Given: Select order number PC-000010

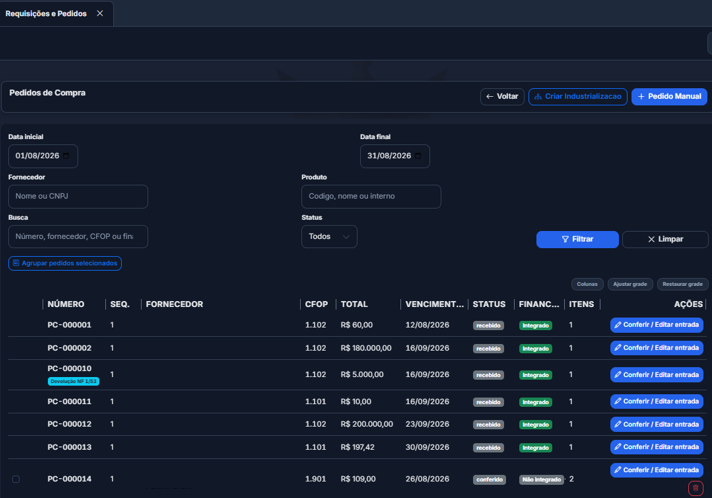Looking at the screenshot, I should (69, 369).
